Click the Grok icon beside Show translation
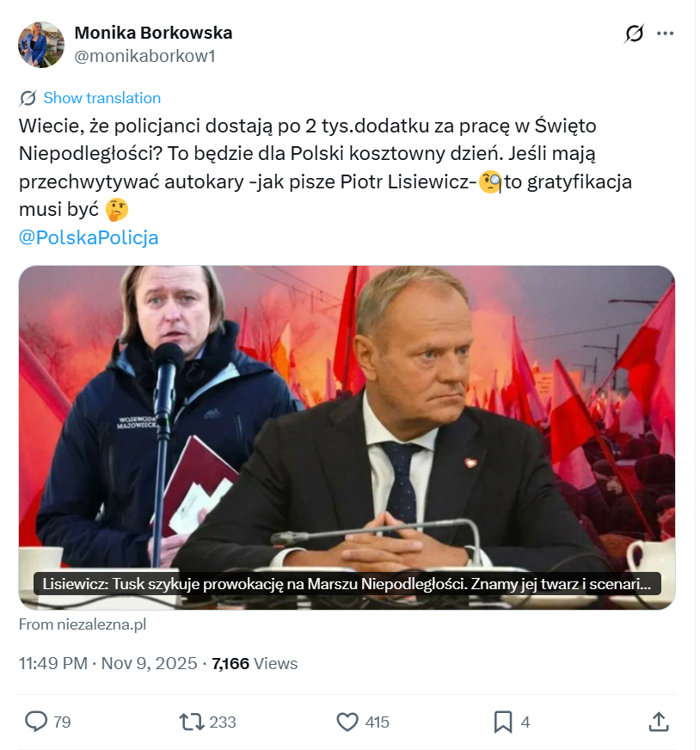 [x=26, y=97]
